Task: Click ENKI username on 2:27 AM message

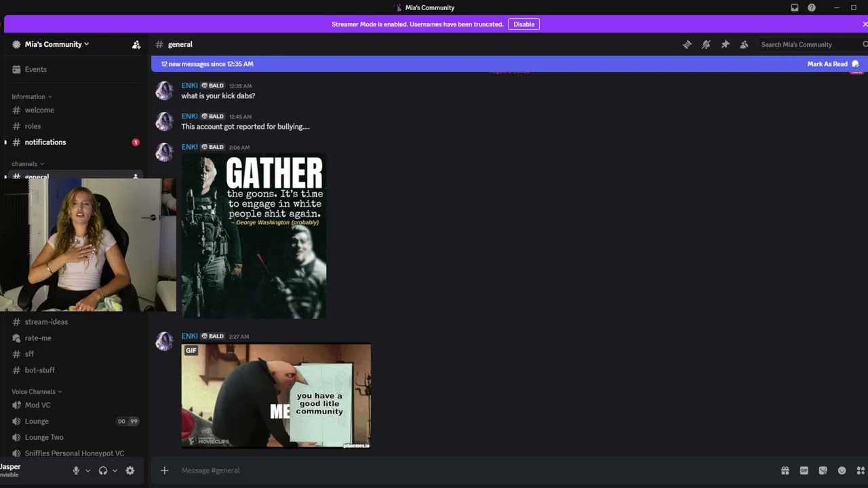Action: pos(189,336)
